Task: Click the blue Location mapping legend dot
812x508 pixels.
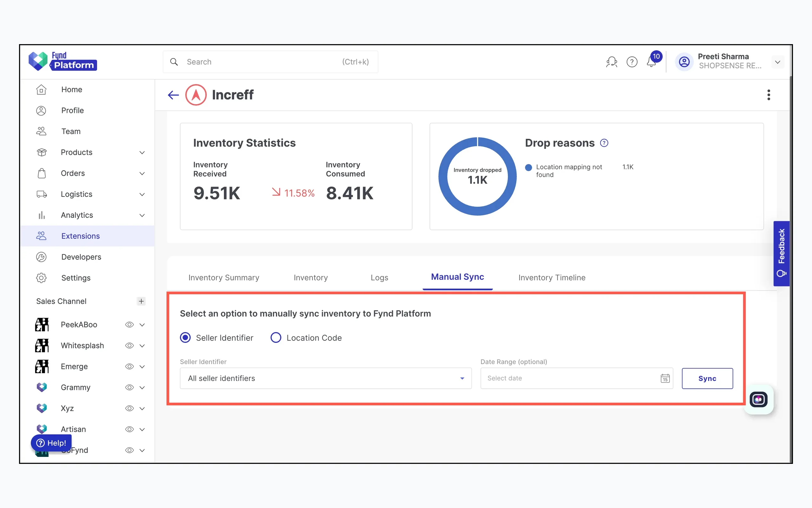Action: (x=528, y=167)
